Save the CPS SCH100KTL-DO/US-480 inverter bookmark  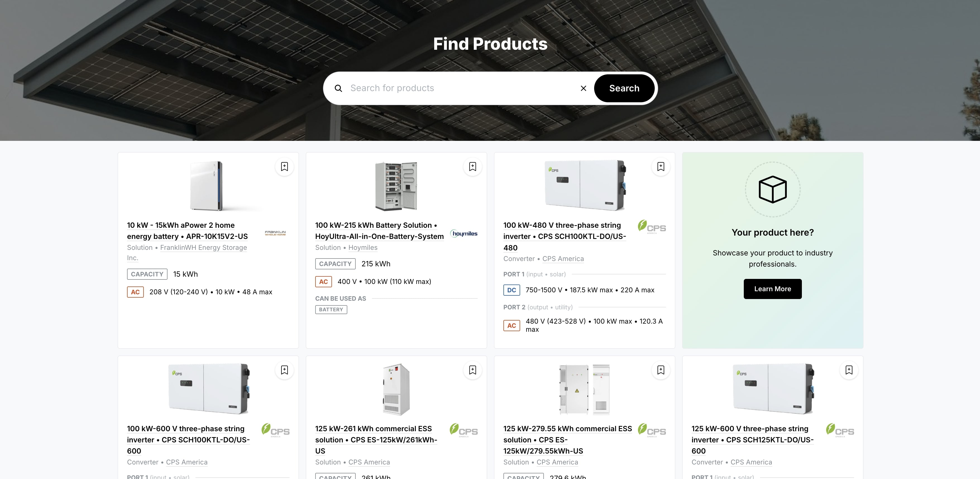pos(660,167)
